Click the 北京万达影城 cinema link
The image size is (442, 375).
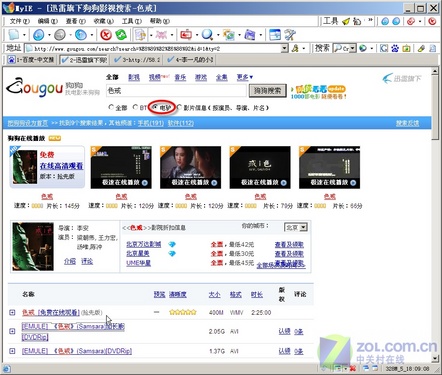pos(144,244)
